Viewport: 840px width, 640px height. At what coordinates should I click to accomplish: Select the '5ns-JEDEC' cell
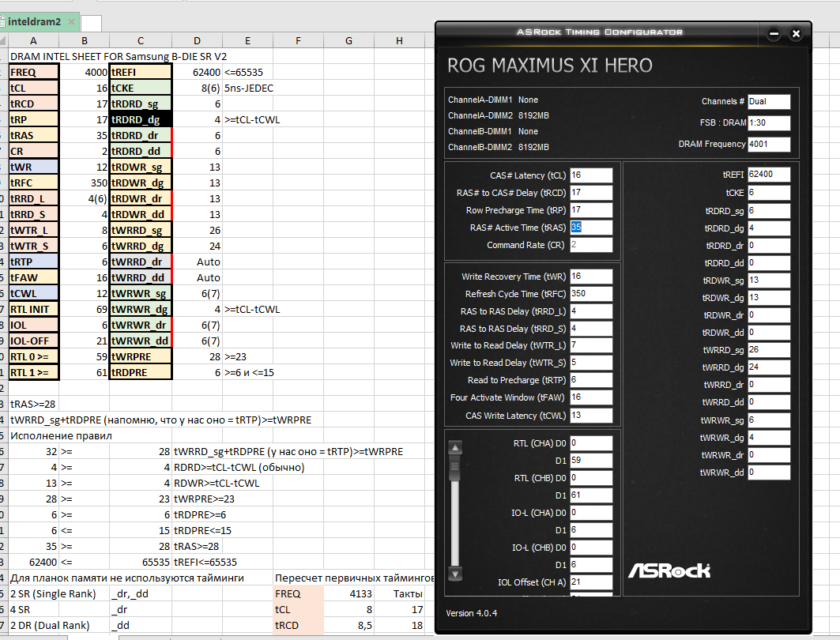tap(249, 88)
